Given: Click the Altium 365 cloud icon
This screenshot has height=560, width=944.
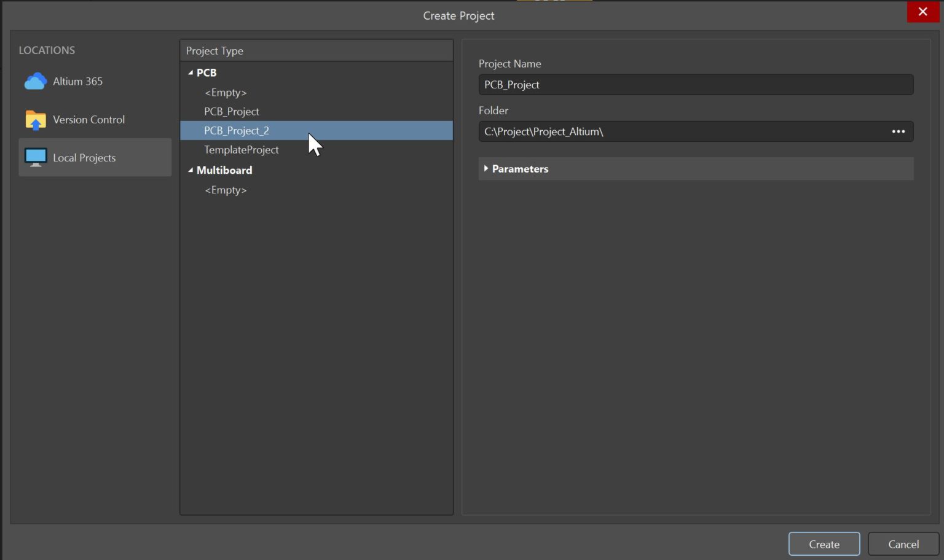Looking at the screenshot, I should coord(35,80).
